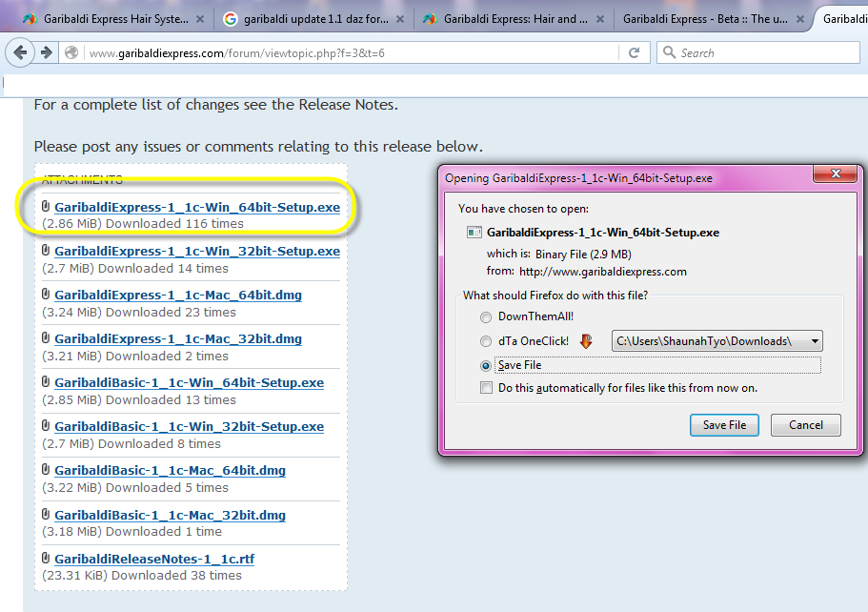The width and height of the screenshot is (868, 612).
Task: Download GaribaldiBasic-1_1c-Win_32bit-Setup.exe link
Action: coord(189,426)
